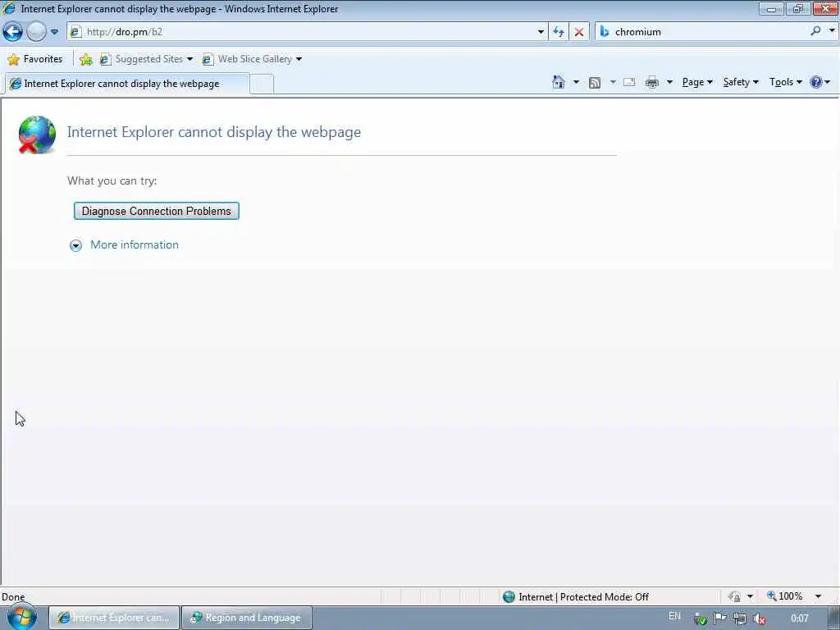Open the Tools menu
Image resolution: width=840 pixels, height=630 pixels.
[785, 82]
